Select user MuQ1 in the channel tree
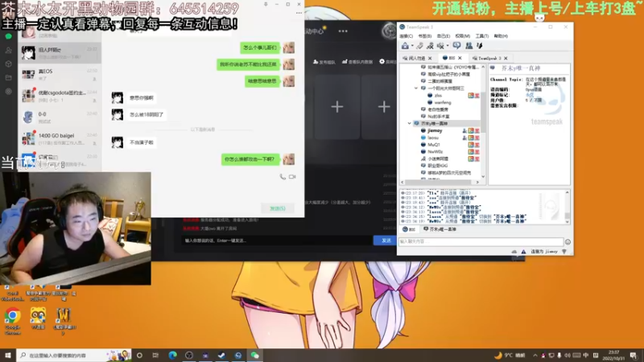This screenshot has width=644, height=362. coord(434,145)
